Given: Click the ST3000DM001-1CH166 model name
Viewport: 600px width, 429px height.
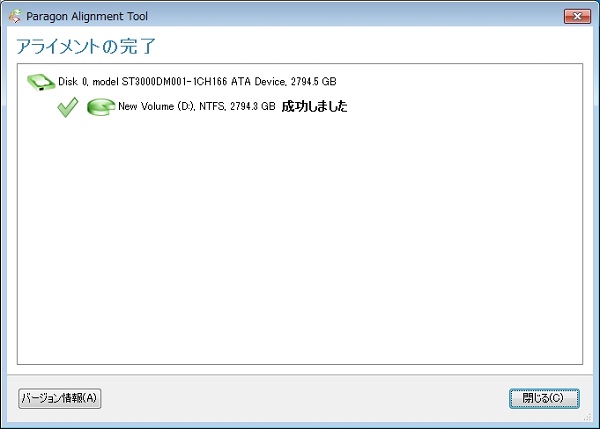Looking at the screenshot, I should [174, 82].
